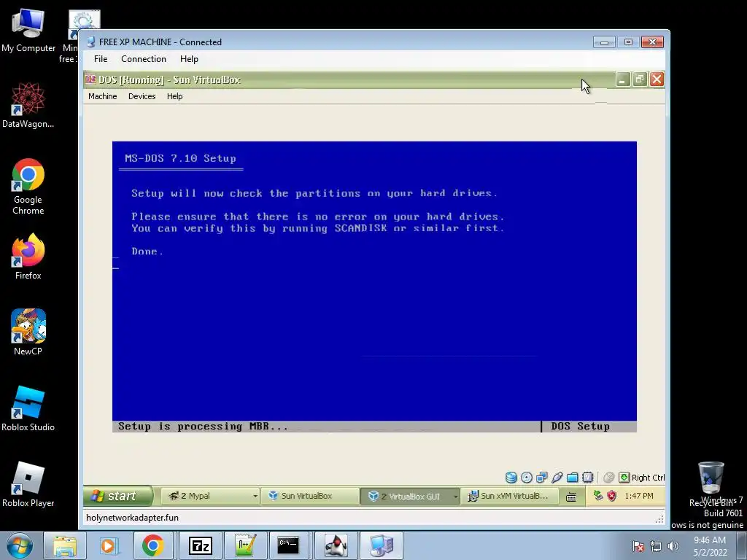The image size is (747, 560).
Task: Expand the VirtualBox GUI group arrow
Action: 455,496
